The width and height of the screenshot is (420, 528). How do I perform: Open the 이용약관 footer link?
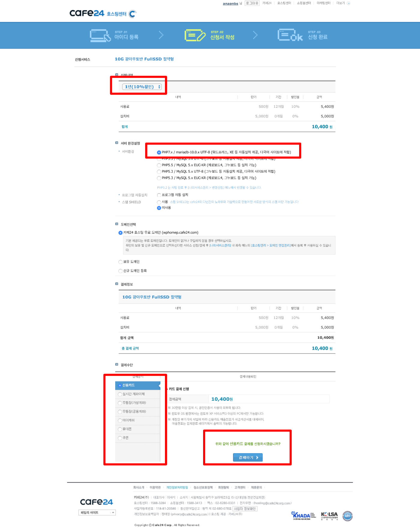pos(155,487)
